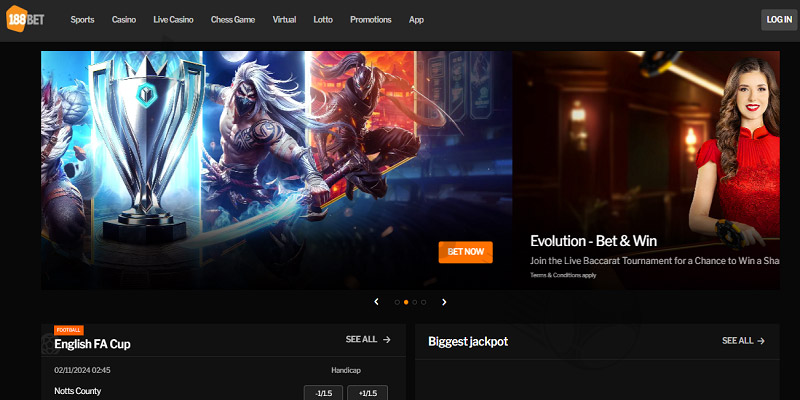Screen dimensions: 800x400
Task: Go to Live Casino
Action: pyautogui.click(x=173, y=20)
